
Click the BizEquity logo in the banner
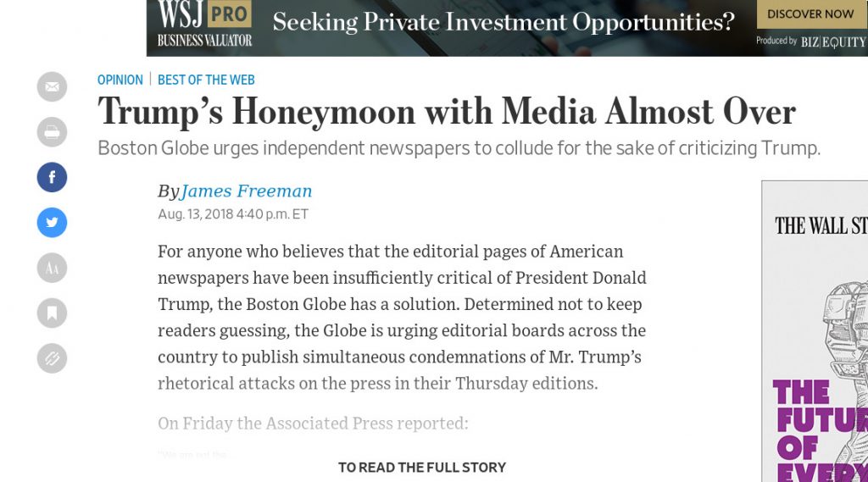pyautogui.click(x=832, y=42)
